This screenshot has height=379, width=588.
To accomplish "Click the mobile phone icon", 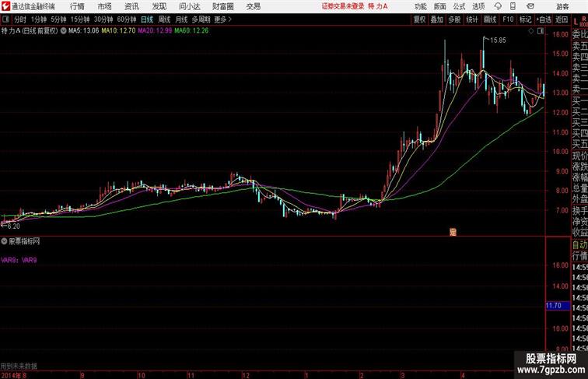I will coord(513,6).
